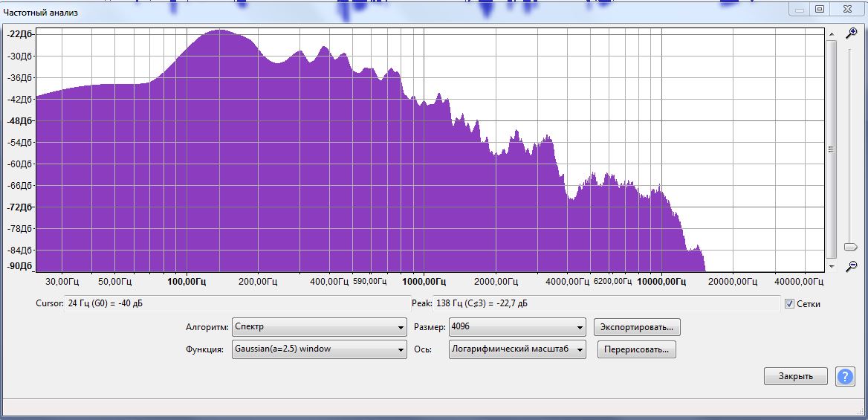Click the maximize window button
868x420 pixels.
tap(820, 9)
